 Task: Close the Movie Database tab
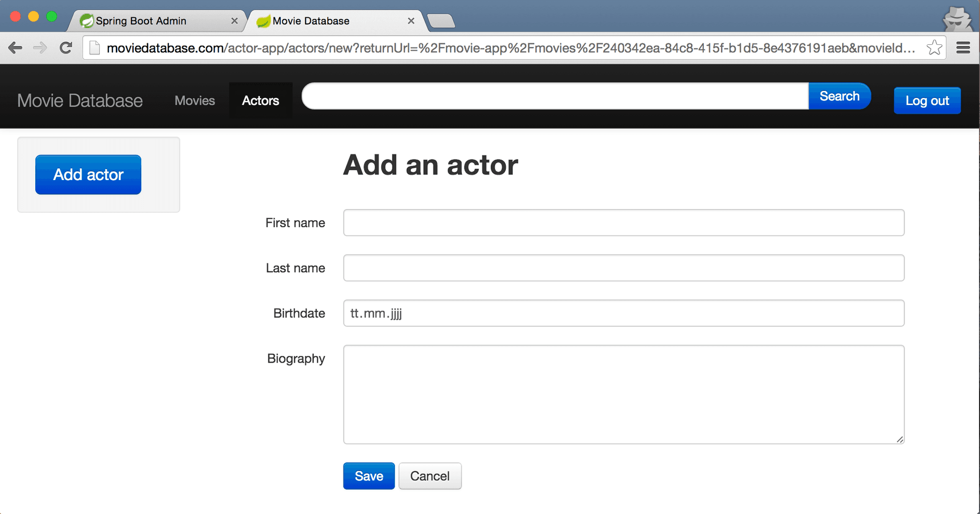pyautogui.click(x=411, y=21)
